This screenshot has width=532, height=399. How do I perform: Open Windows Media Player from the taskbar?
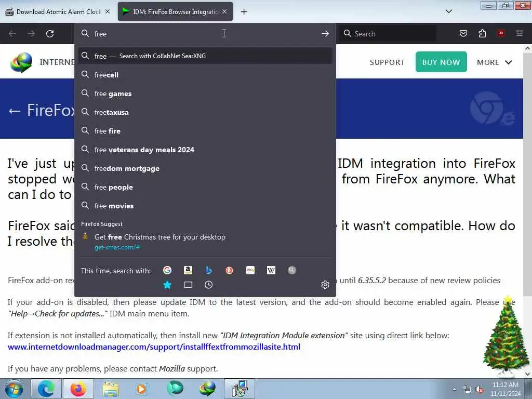point(141,389)
